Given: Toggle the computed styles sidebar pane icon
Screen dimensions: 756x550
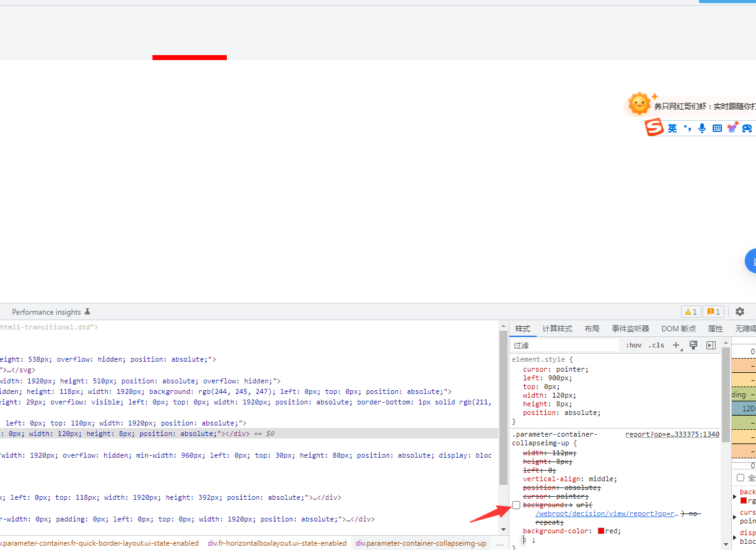Looking at the screenshot, I should pyautogui.click(x=711, y=345).
